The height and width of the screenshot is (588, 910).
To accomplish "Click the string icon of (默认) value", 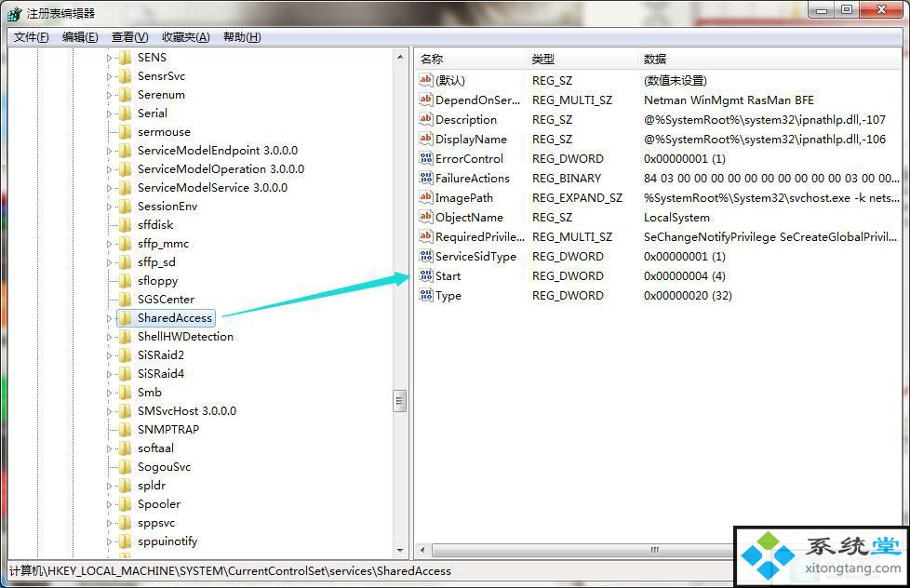I will pyautogui.click(x=426, y=80).
